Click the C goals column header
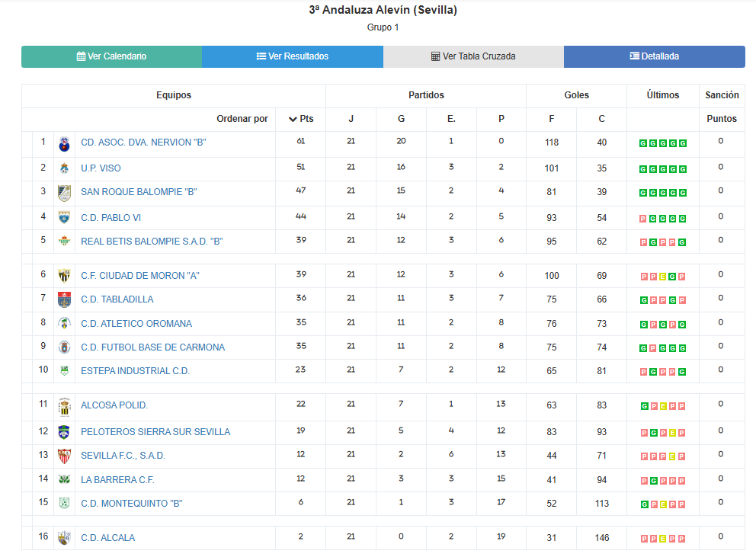The height and width of the screenshot is (557, 756). point(602,119)
